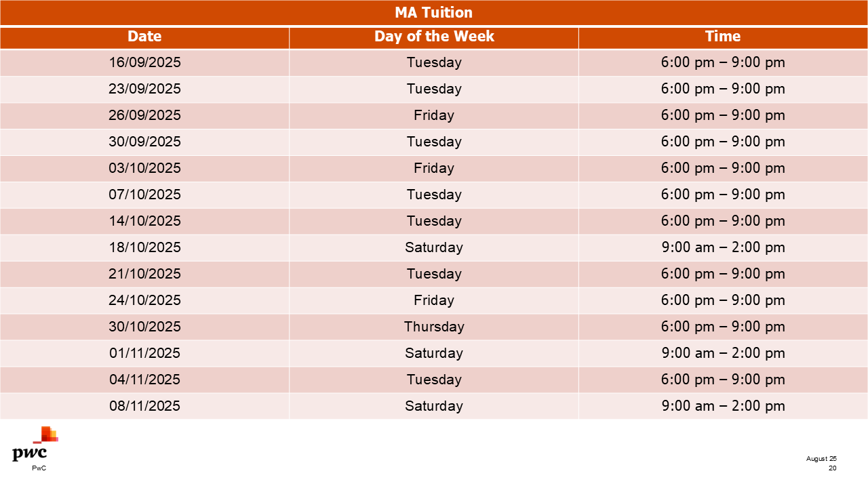Select the Thursday day cell
Image resolution: width=868 pixels, height=488 pixels.
(434, 327)
